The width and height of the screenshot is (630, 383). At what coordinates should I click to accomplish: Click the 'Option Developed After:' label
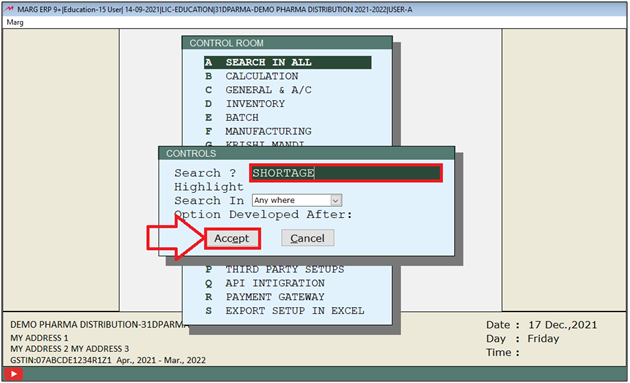263,214
